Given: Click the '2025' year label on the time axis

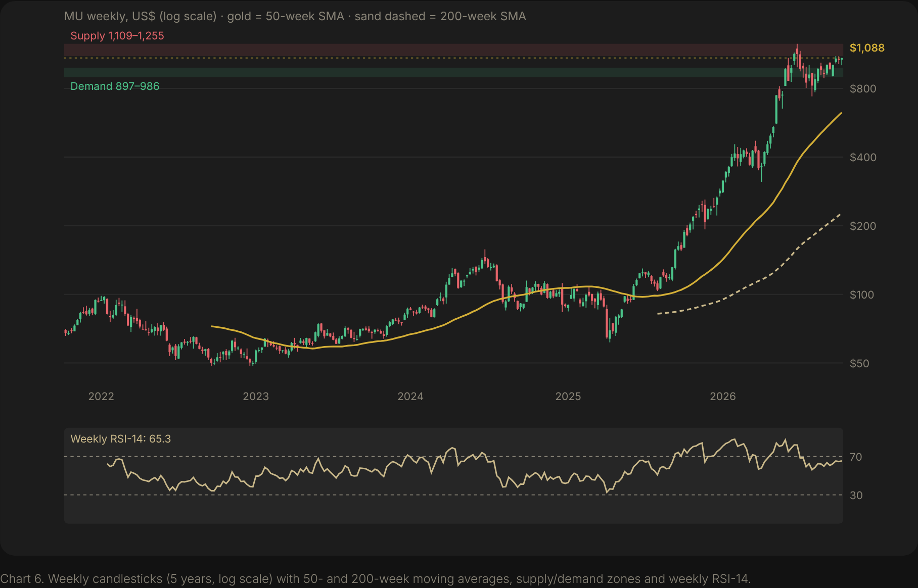Looking at the screenshot, I should pos(568,397).
